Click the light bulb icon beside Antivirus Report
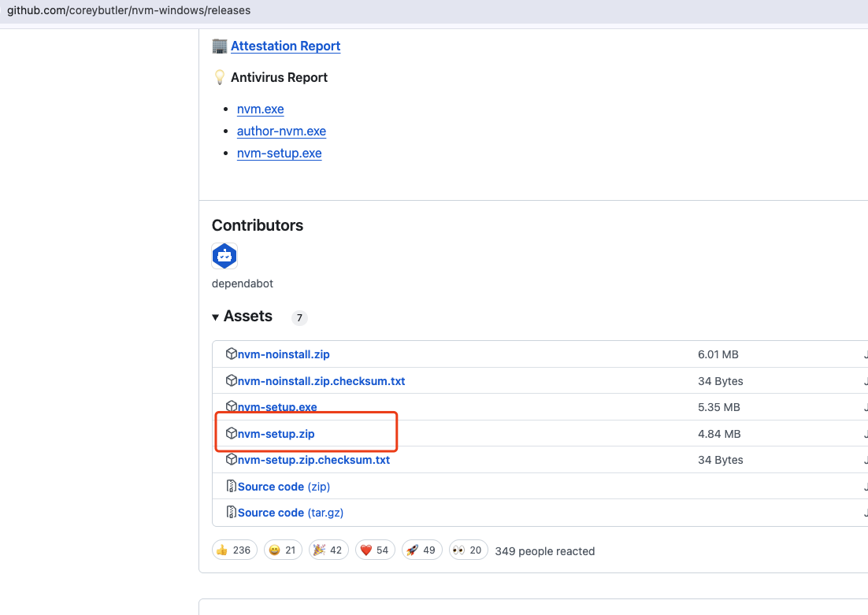The height and width of the screenshot is (615, 868). coord(220,77)
